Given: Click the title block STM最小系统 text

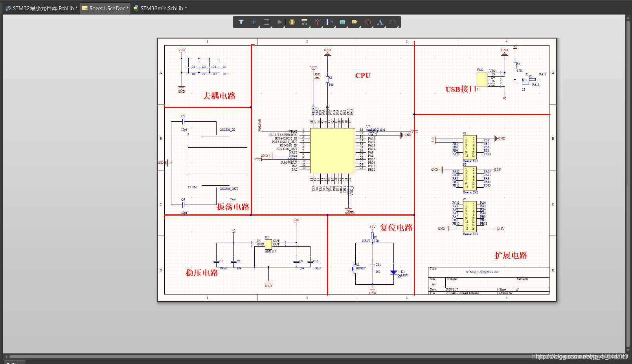Looking at the screenshot, I should point(483,272).
